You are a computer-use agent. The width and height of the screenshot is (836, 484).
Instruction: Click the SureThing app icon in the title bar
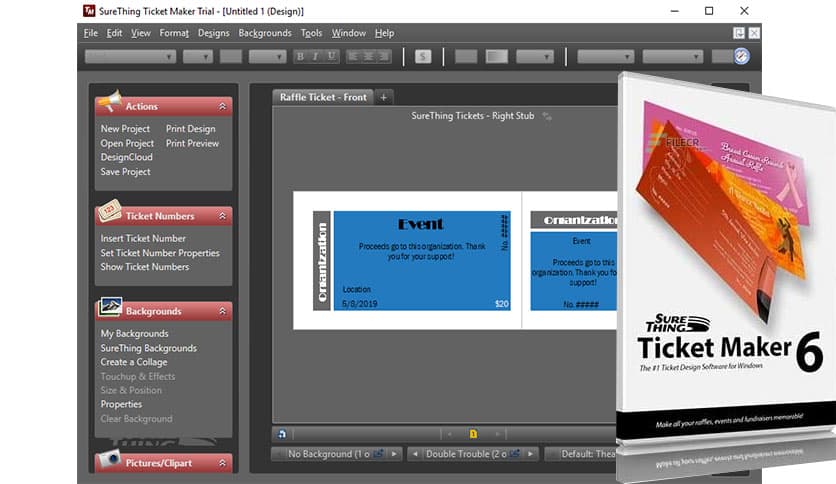(89, 11)
